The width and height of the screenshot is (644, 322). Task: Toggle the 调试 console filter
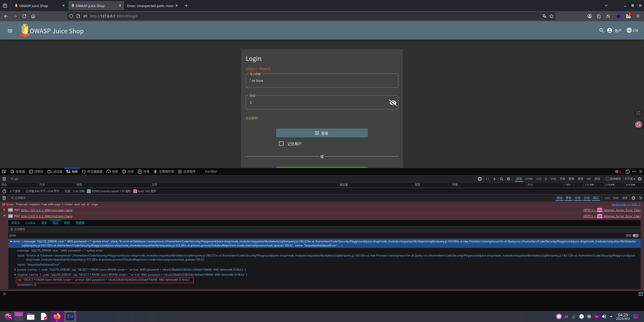click(x=596, y=198)
